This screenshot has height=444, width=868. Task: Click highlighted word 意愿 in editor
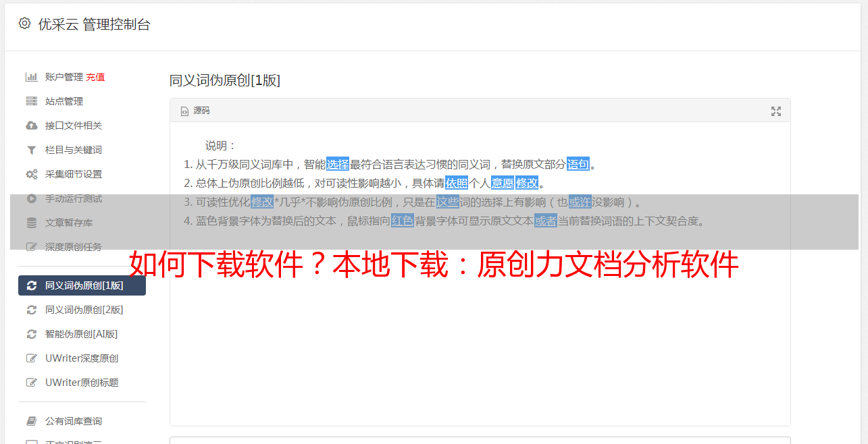pos(503,183)
